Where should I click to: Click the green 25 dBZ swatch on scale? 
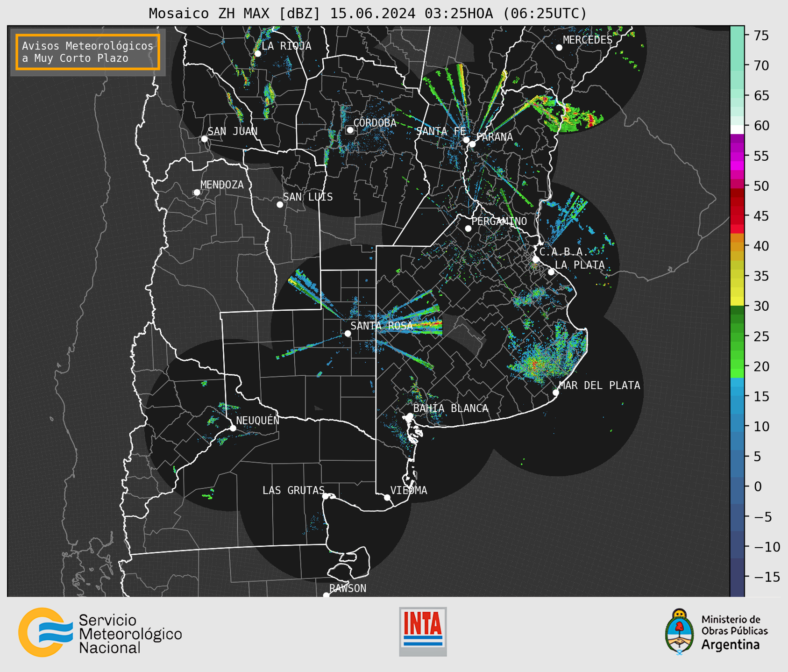click(737, 336)
